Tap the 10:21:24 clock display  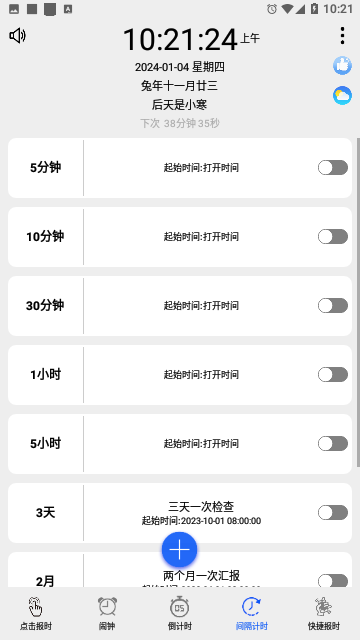click(180, 40)
